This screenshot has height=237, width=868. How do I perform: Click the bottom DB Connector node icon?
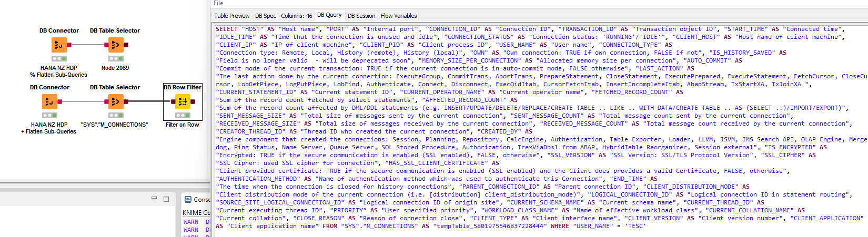coord(49,102)
